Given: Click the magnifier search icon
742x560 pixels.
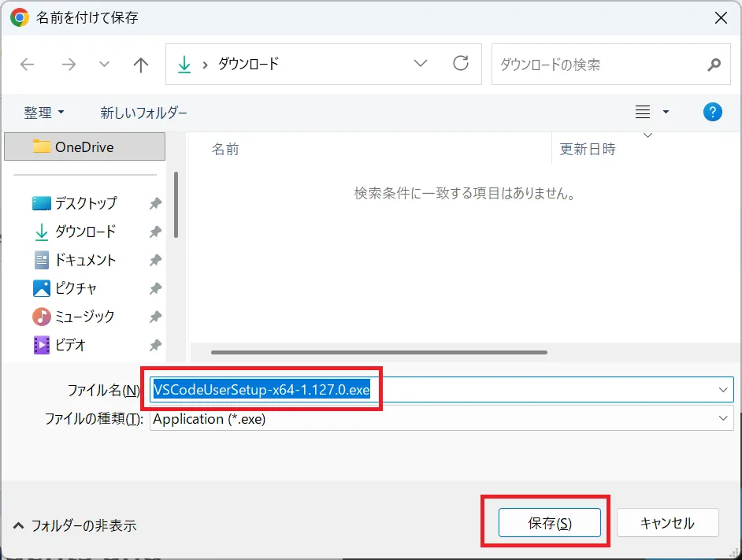Looking at the screenshot, I should pos(714,65).
